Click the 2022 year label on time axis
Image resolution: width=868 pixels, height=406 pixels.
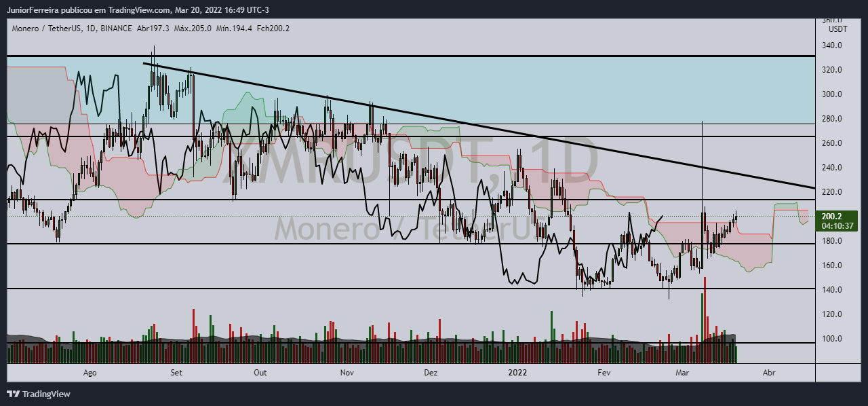(x=517, y=373)
